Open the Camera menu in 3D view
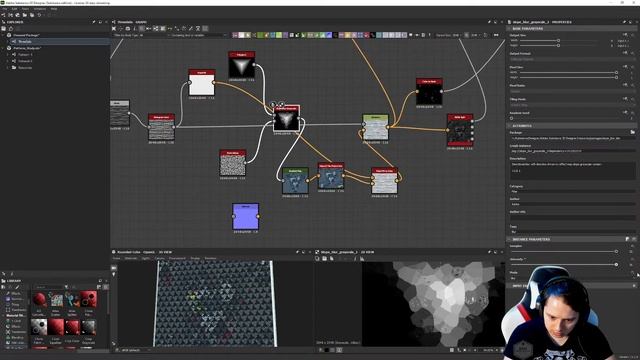The width and height of the screenshot is (640, 360). point(160,258)
